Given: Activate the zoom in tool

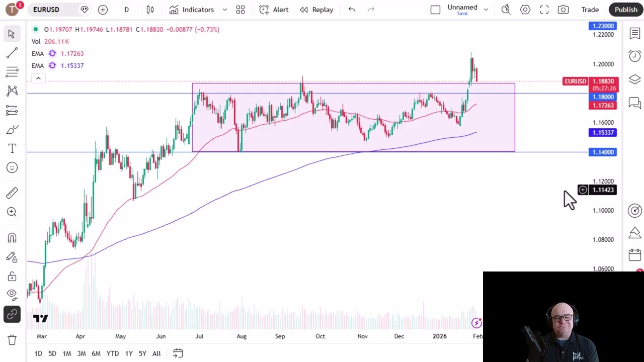Looking at the screenshot, I should coord(12,212).
